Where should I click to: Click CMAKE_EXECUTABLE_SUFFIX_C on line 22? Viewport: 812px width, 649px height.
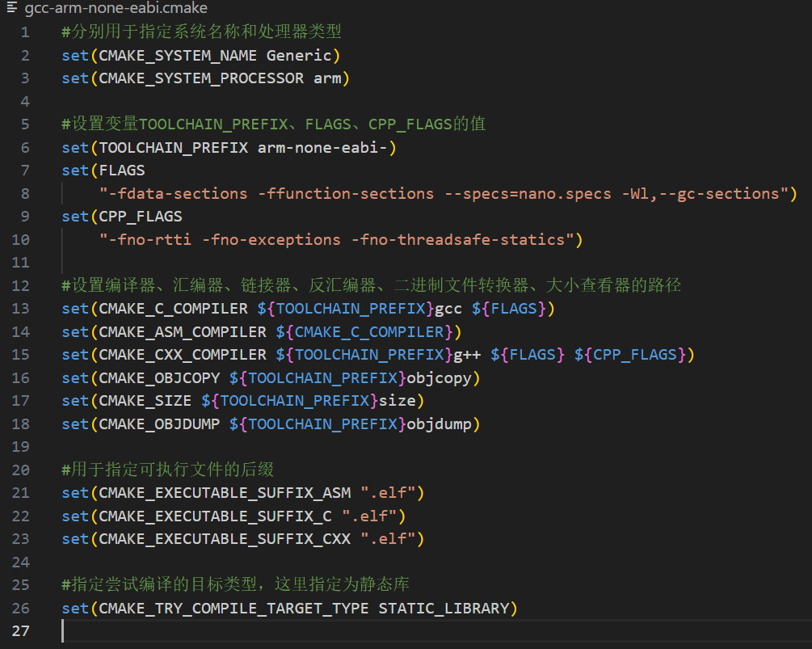pyautogui.click(x=216, y=516)
